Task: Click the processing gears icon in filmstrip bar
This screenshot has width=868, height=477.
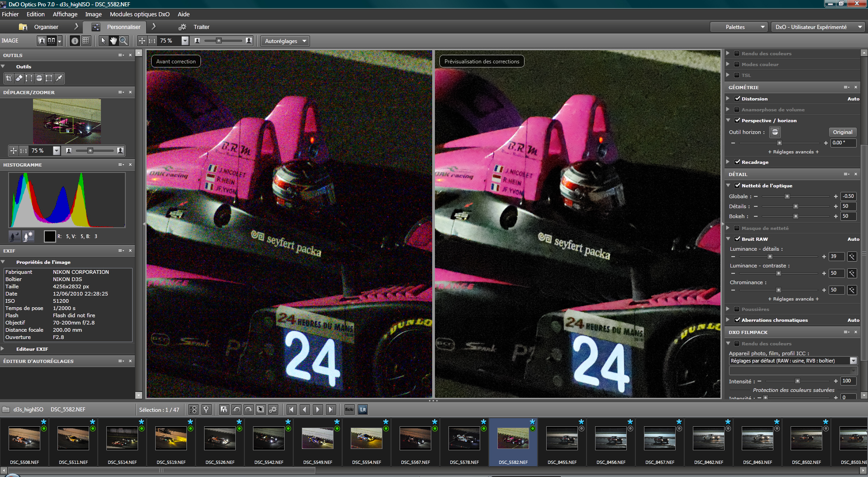Action: click(273, 410)
